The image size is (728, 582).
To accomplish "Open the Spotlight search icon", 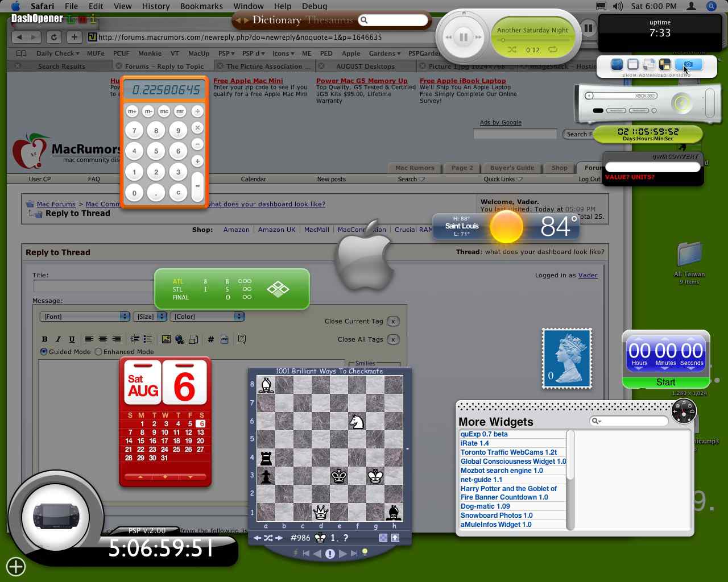I will click(711, 6).
